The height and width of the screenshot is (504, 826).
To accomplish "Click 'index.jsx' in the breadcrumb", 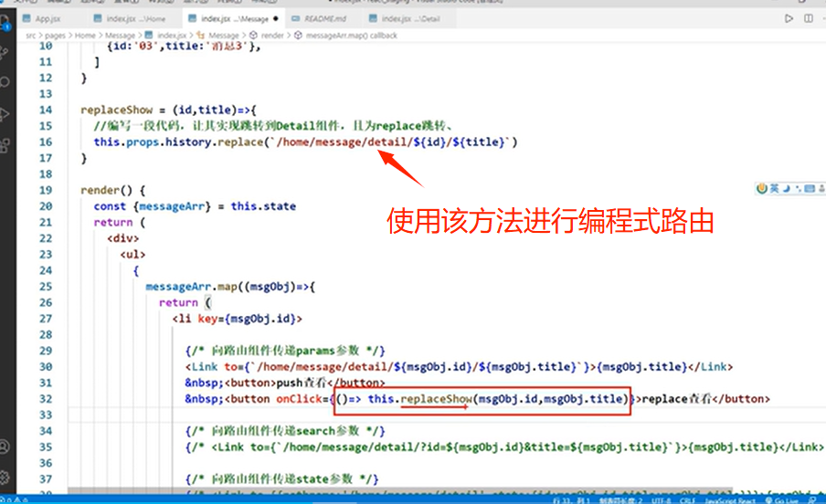I will [x=171, y=36].
